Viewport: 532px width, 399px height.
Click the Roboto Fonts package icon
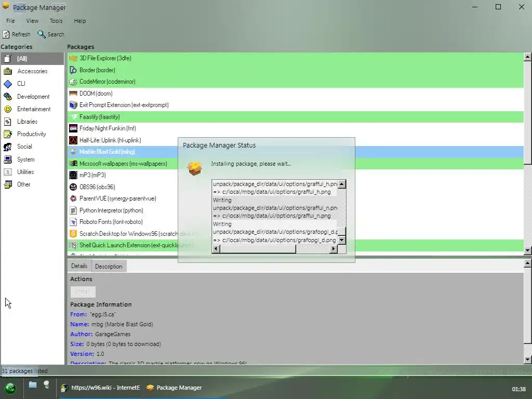73,222
